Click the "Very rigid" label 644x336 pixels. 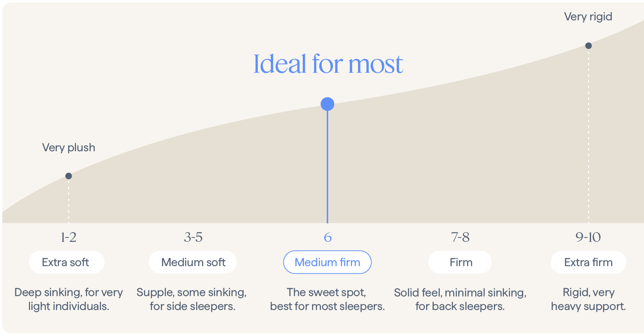588,17
